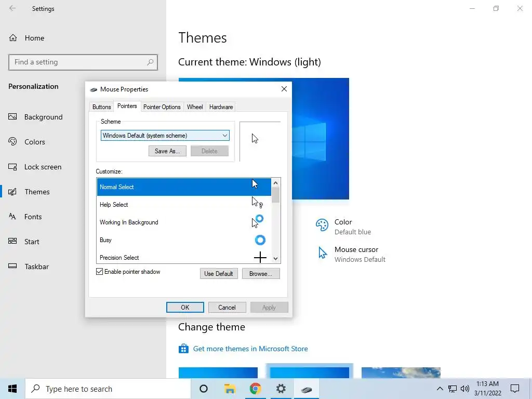The image size is (532, 399).
Task: Click the network icon in system tray
Action: [453, 389]
